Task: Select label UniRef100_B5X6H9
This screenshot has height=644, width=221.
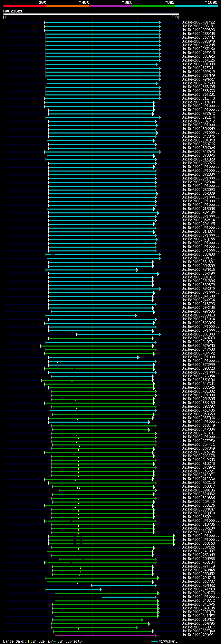Action: [198, 129]
